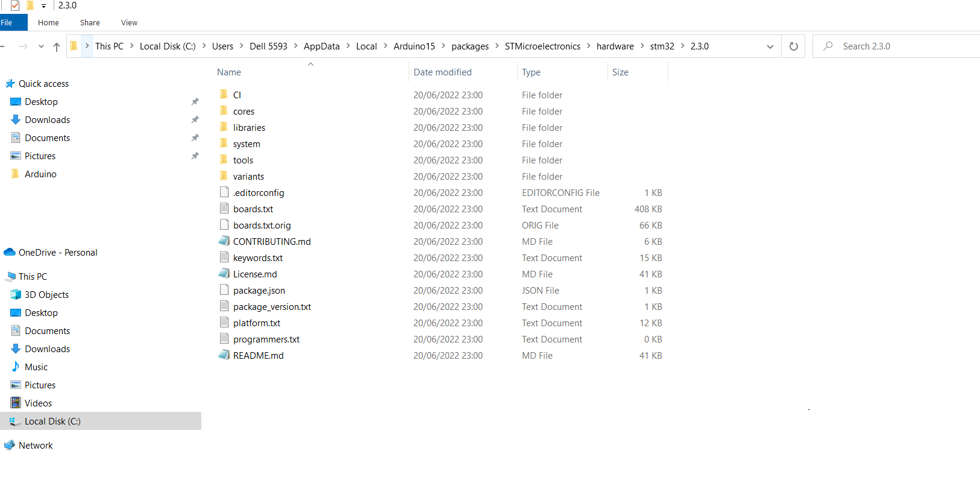Switch to the Home ribbon tab
Viewport: 980px width, 483px height.
48,22
